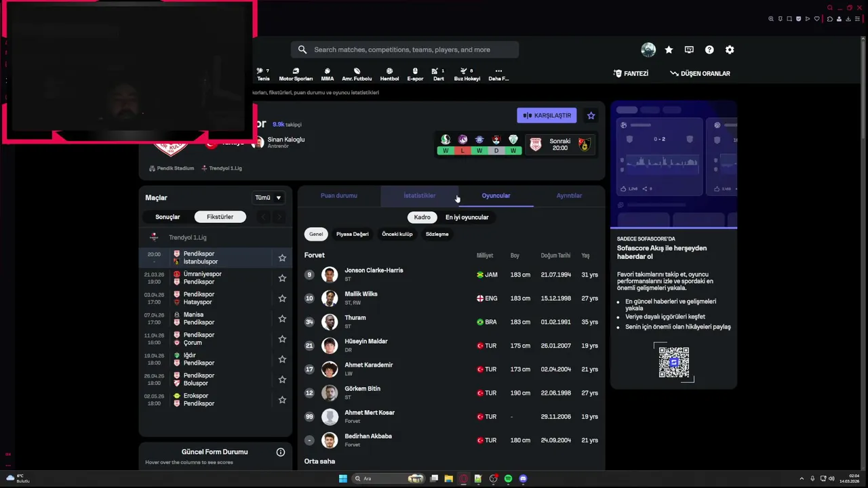Open DÜŞEN ORANLAR link
This screenshot has width=868, height=488.
pyautogui.click(x=700, y=73)
